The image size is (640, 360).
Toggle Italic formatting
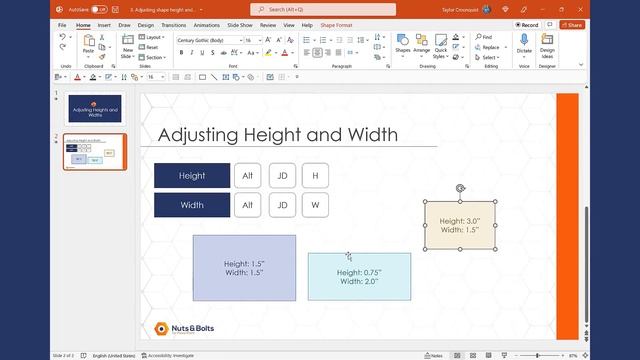pyautogui.click(x=192, y=53)
